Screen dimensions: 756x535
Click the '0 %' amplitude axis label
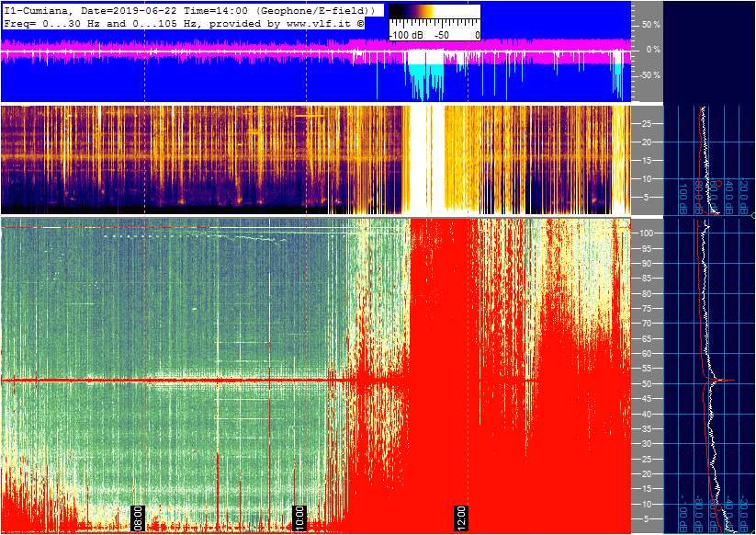(x=652, y=50)
